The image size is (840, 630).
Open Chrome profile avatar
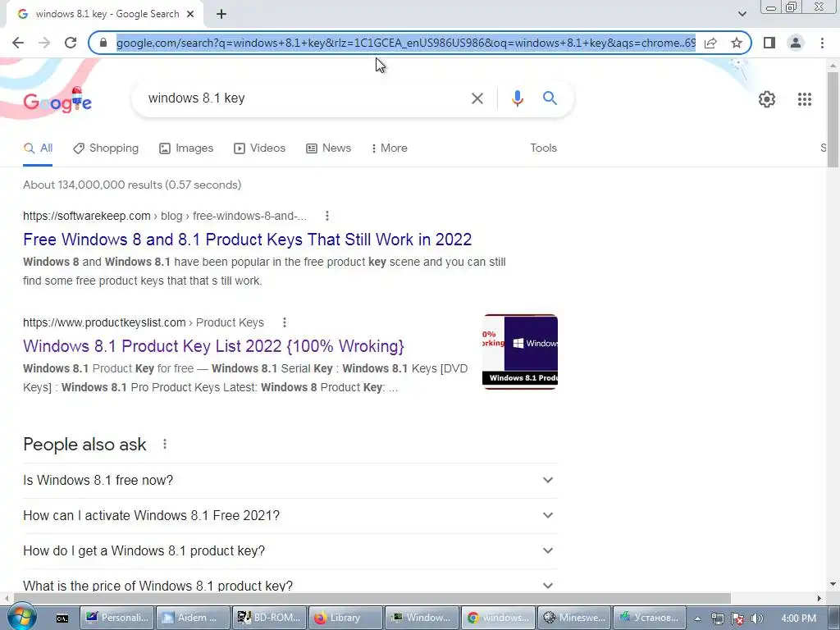pyautogui.click(x=796, y=43)
